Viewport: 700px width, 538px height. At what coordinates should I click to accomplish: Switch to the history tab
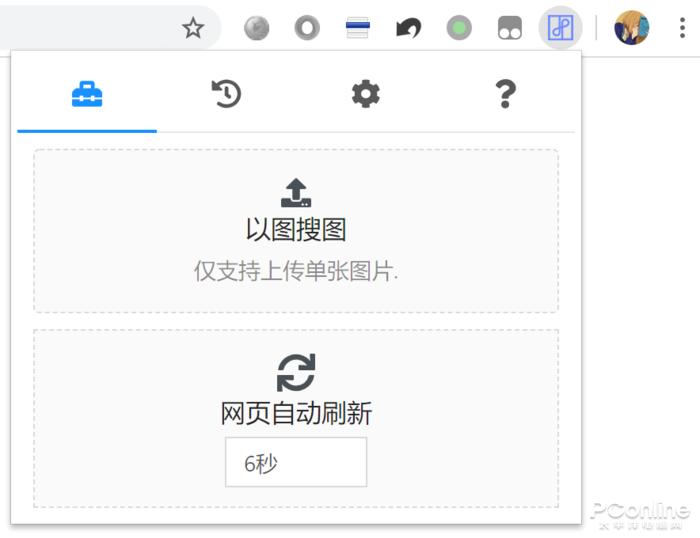(226, 94)
